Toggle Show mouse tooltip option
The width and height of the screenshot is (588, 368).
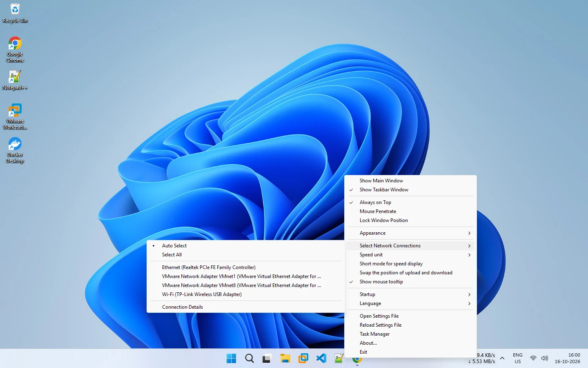coord(410,282)
